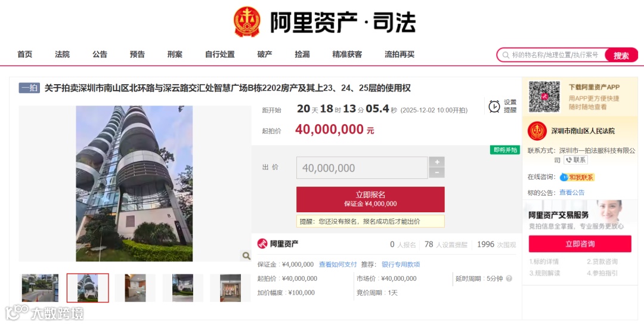The width and height of the screenshot is (644, 325).
Task: Open the 法院 menu item
Action: [63, 54]
